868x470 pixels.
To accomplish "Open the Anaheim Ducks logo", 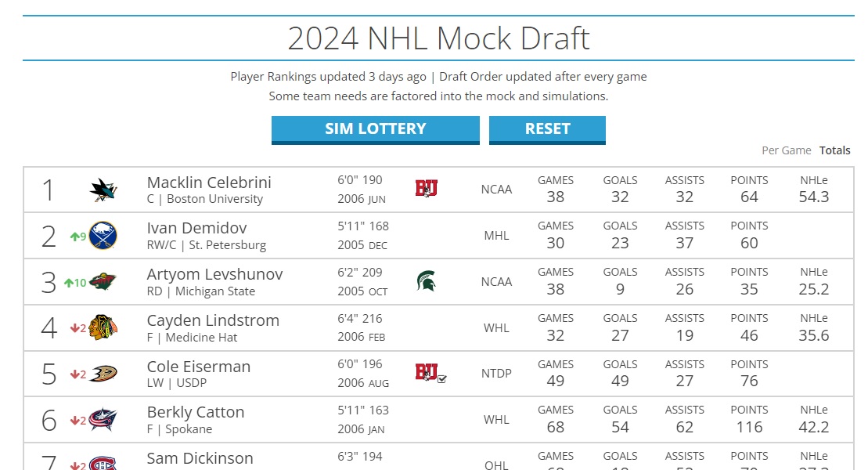I will click(x=103, y=374).
